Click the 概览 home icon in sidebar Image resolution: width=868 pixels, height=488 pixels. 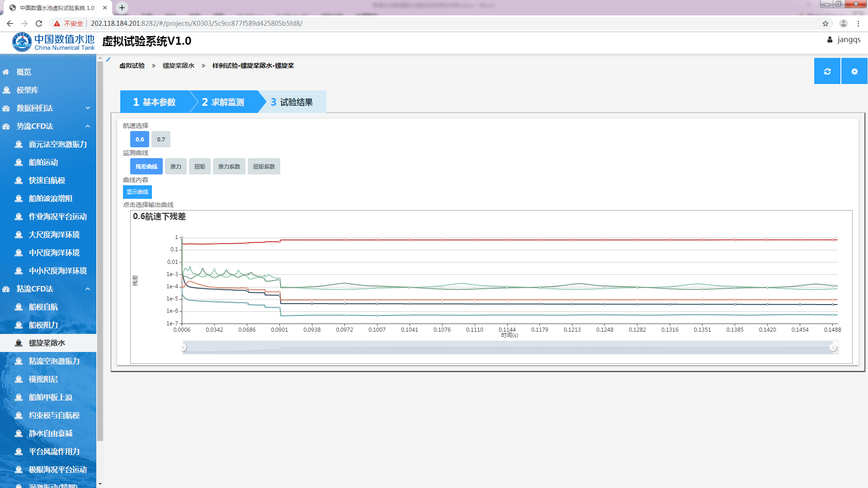coord(6,72)
